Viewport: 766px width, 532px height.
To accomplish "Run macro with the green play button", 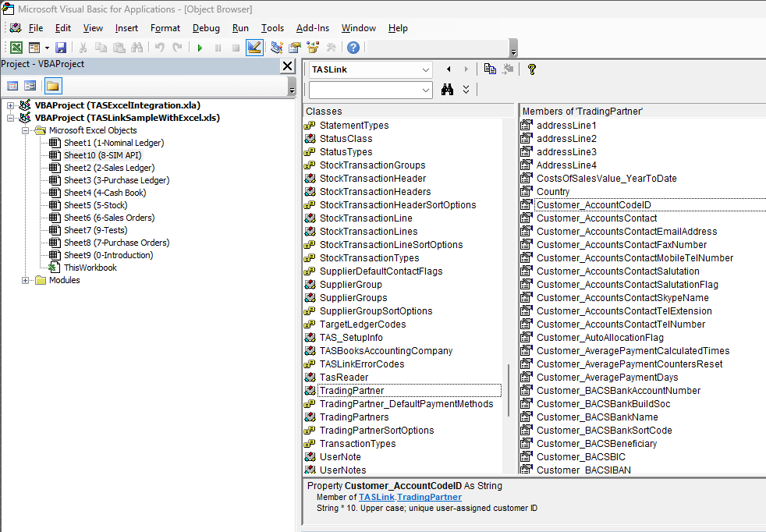I will (200, 48).
